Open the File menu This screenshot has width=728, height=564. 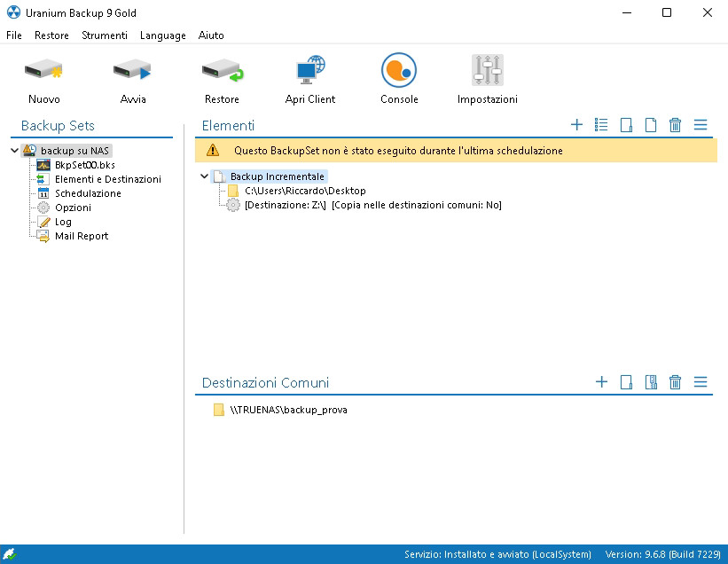click(14, 35)
